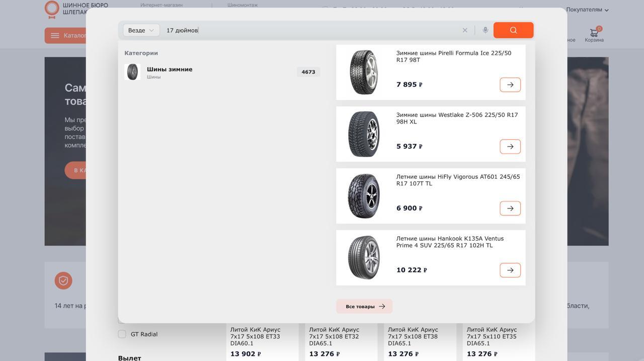The height and width of the screenshot is (361, 644).
Task: Click the 10 222 ₽ price
Action: click(412, 270)
